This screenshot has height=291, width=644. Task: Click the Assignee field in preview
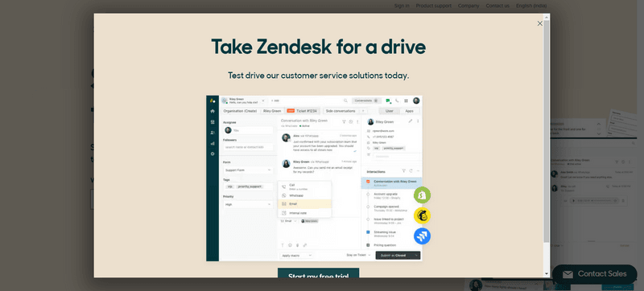click(x=248, y=130)
